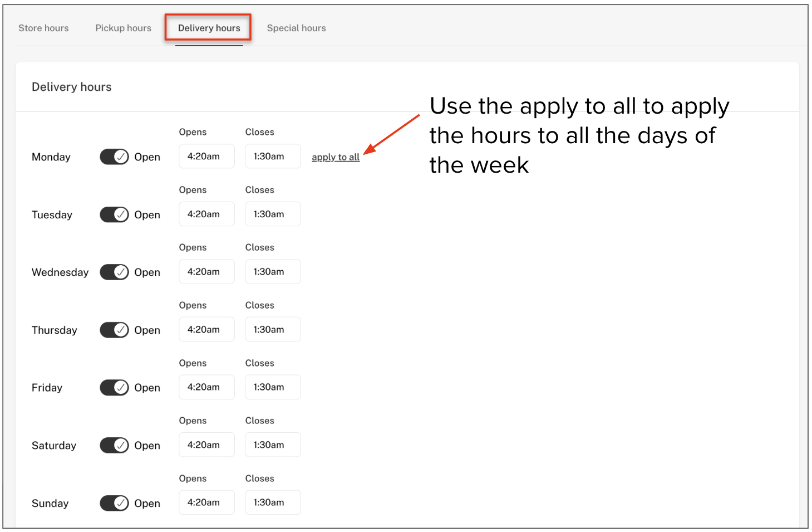Viewport: 812px width, 532px height.
Task: Turn off Thursday delivery switch
Action: click(114, 330)
